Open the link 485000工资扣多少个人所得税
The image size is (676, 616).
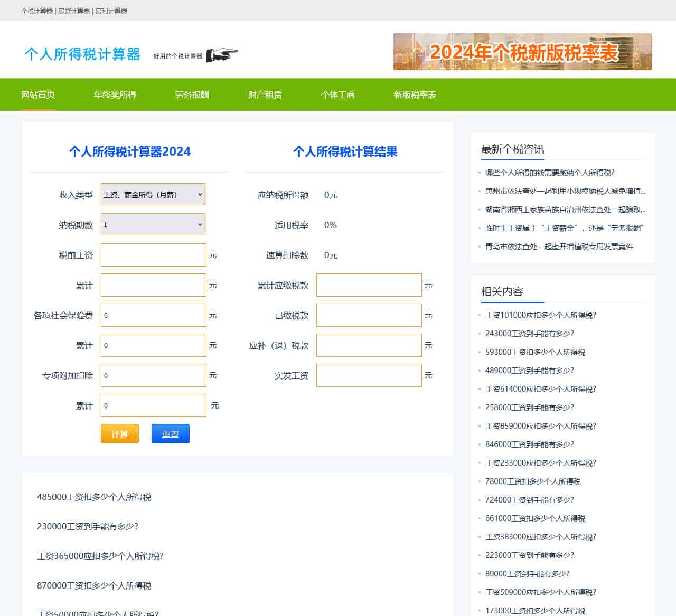coord(93,497)
